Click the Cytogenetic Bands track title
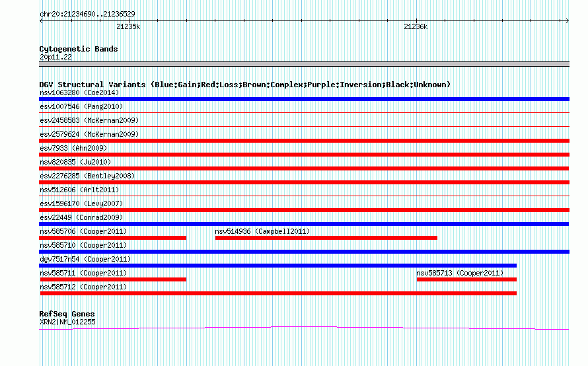The height and width of the screenshot is (366, 588). tap(79, 49)
